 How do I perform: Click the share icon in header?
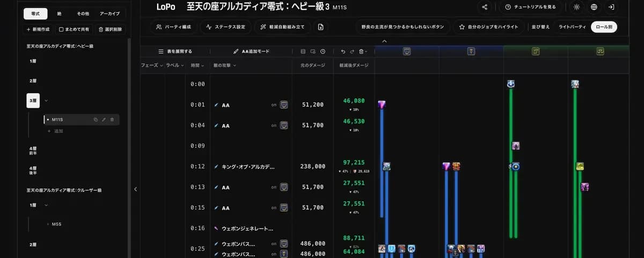pyautogui.click(x=485, y=7)
